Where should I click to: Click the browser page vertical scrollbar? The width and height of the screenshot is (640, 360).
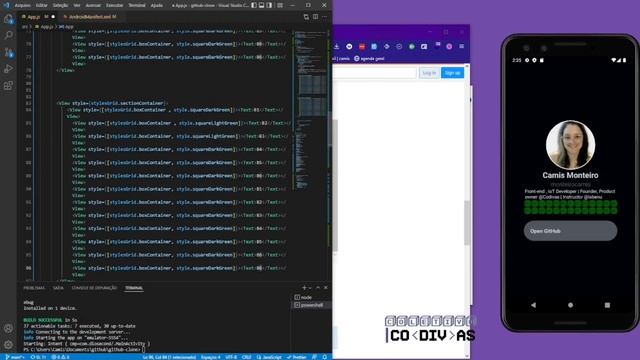(467, 222)
